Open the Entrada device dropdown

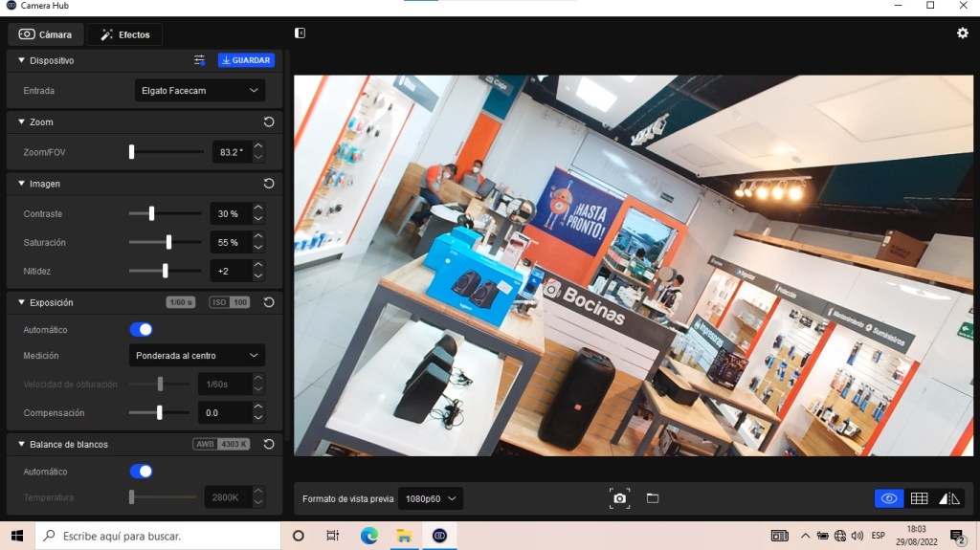(x=199, y=91)
